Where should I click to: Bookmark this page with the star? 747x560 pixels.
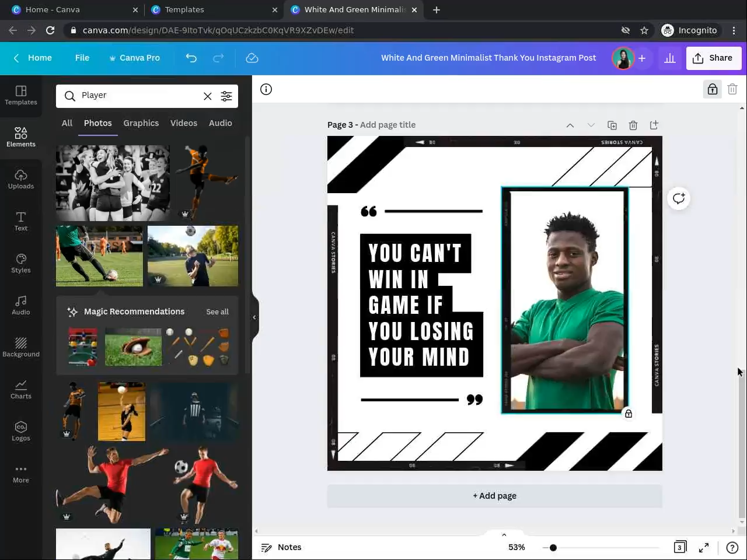click(x=644, y=30)
